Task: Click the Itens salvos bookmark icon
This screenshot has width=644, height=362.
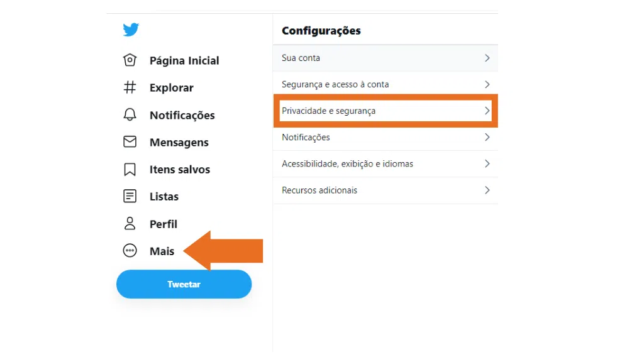Action: pos(130,169)
